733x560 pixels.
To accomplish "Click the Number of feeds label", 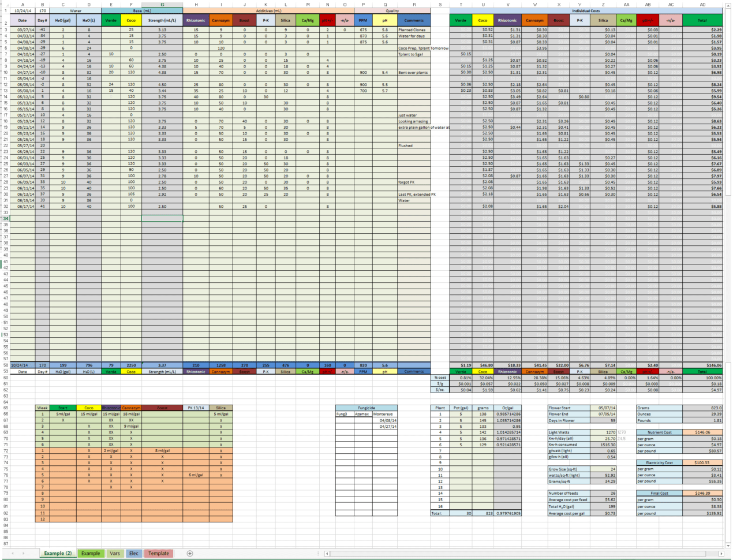I will [569, 493].
